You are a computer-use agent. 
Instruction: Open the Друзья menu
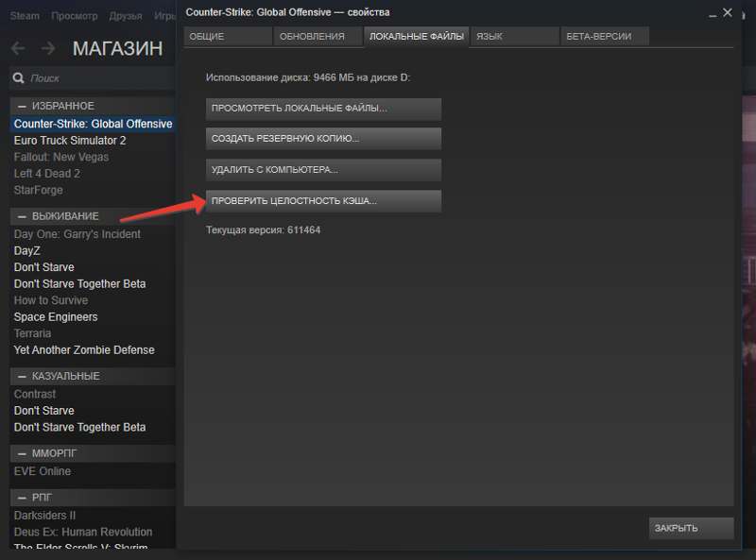[x=126, y=16]
